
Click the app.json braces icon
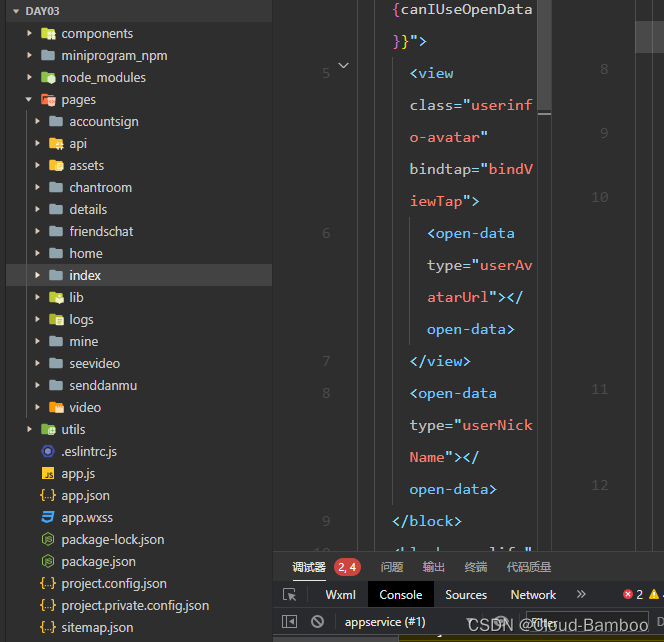(x=48, y=495)
